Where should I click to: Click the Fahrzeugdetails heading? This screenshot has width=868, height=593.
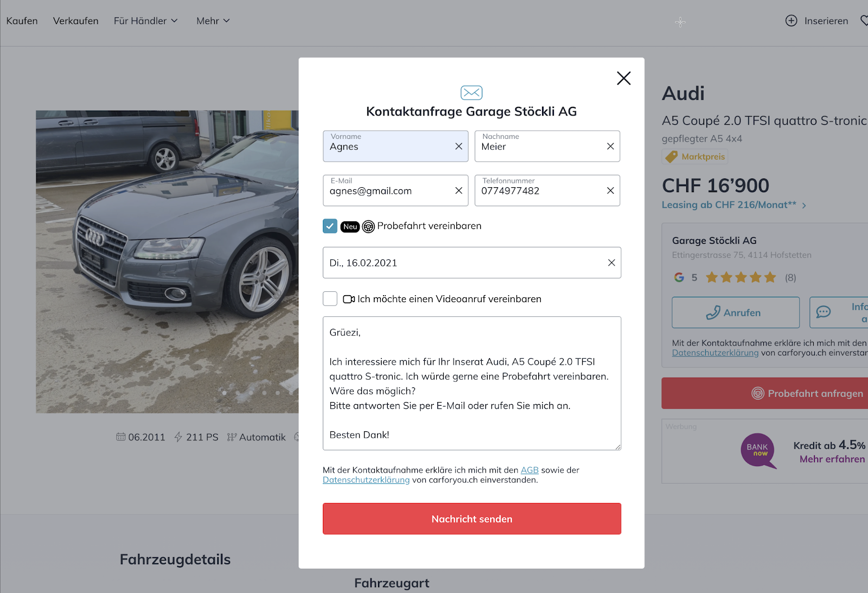click(x=175, y=559)
